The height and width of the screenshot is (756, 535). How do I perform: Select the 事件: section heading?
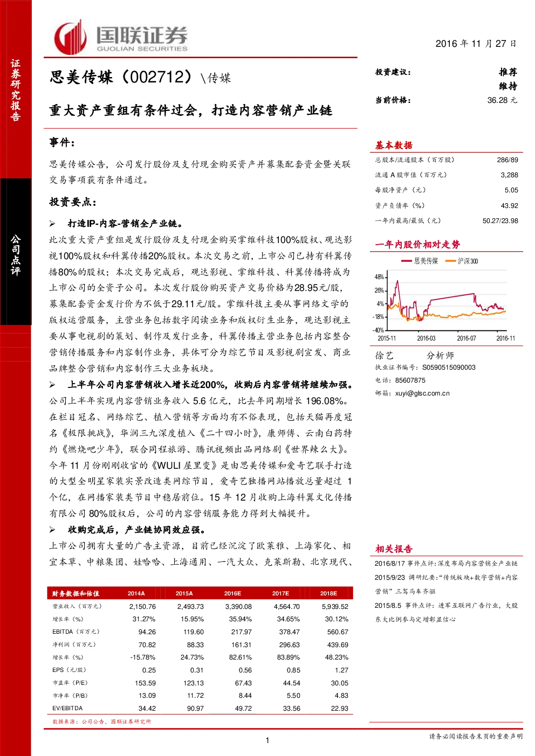pos(63,142)
